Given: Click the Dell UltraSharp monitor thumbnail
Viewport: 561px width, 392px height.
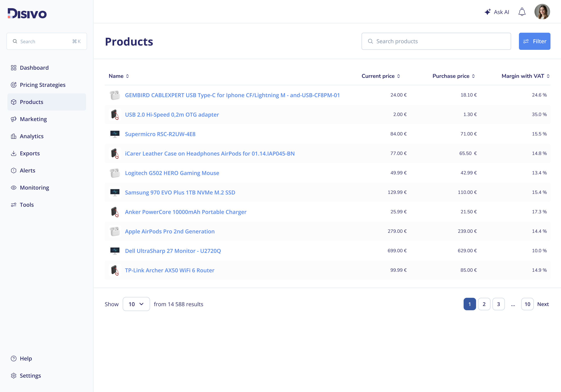Looking at the screenshot, I should (115, 251).
